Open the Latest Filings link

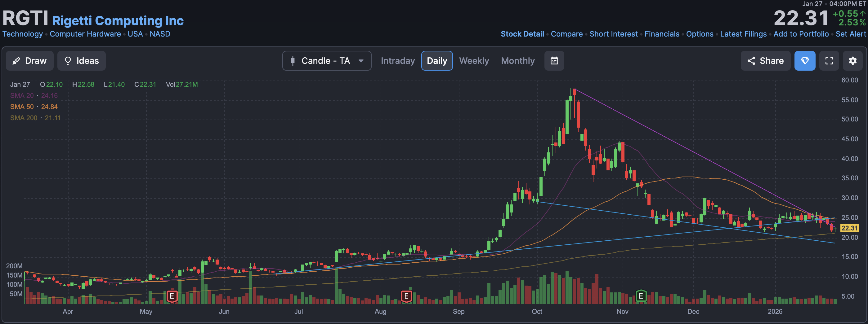743,34
